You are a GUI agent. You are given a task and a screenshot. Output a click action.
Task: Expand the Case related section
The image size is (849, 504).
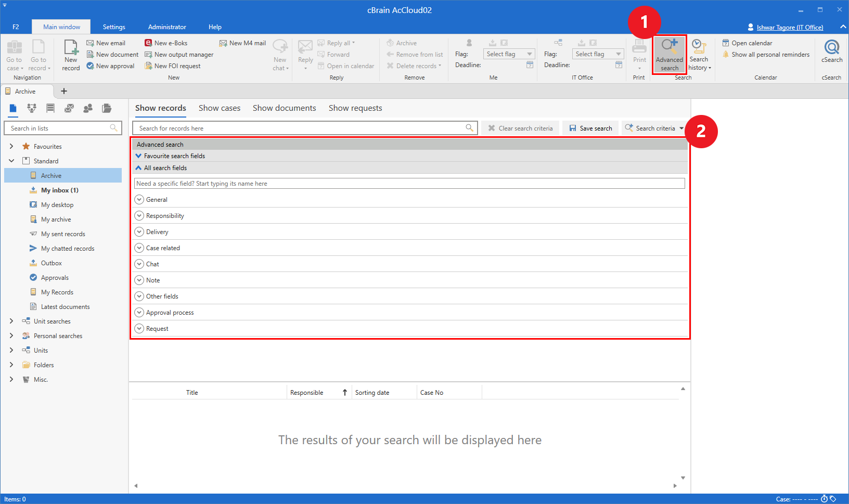139,248
